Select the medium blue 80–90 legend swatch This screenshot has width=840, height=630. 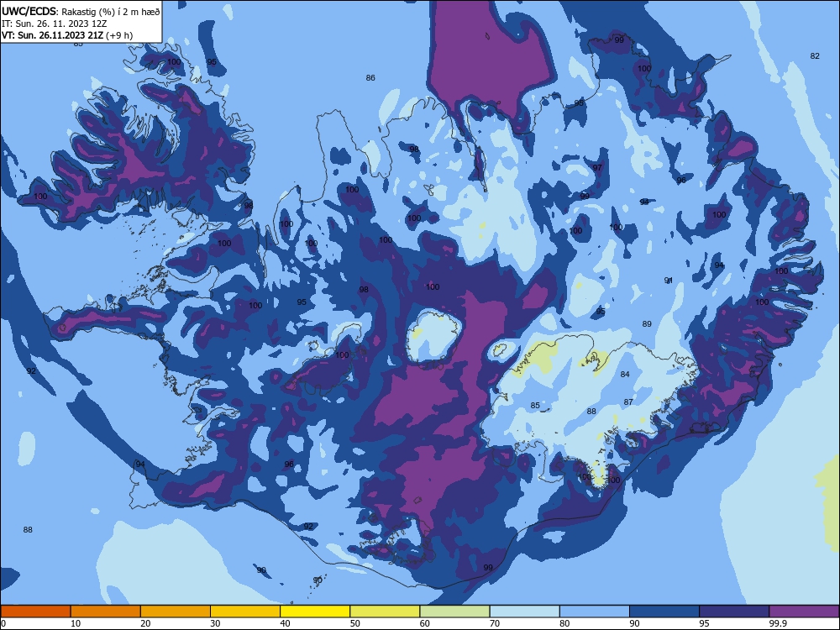[595, 612]
